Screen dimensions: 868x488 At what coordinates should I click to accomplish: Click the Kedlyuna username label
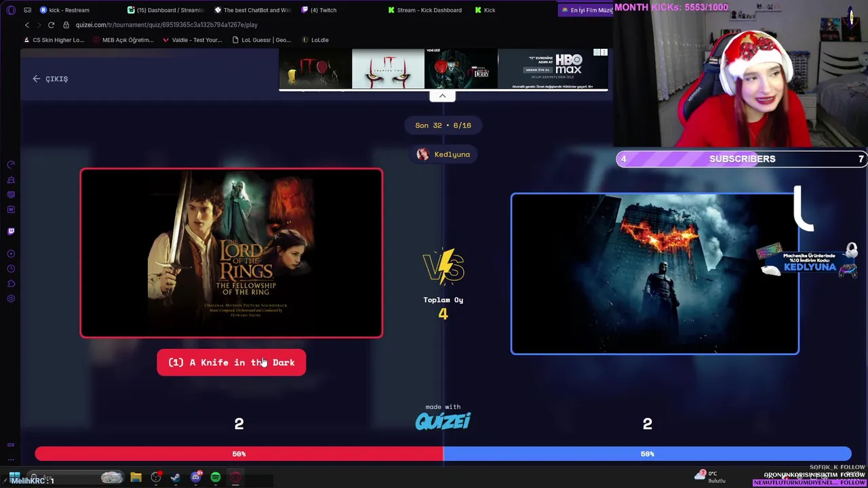pos(452,155)
